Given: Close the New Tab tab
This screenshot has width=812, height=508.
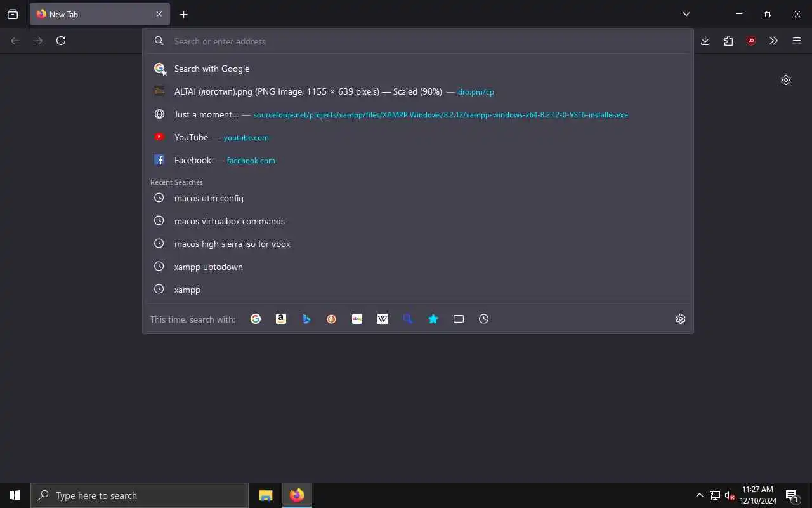Looking at the screenshot, I should [x=159, y=14].
